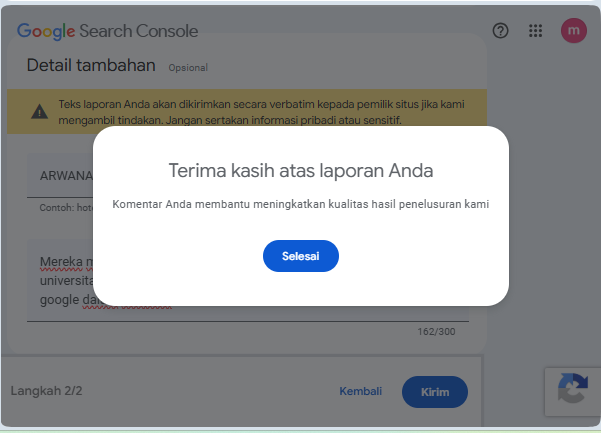The image size is (601, 433).
Task: Submit the report with the Kirim button
Action: point(434,392)
